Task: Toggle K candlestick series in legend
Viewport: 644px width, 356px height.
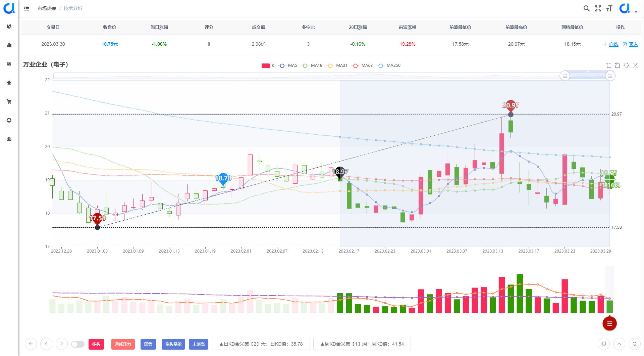Action: tap(268, 65)
